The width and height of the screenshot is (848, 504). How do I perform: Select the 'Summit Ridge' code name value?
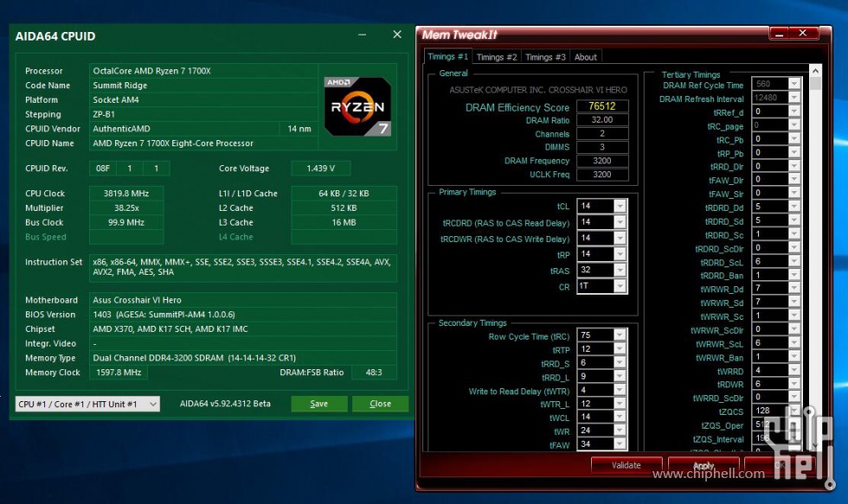(x=120, y=86)
